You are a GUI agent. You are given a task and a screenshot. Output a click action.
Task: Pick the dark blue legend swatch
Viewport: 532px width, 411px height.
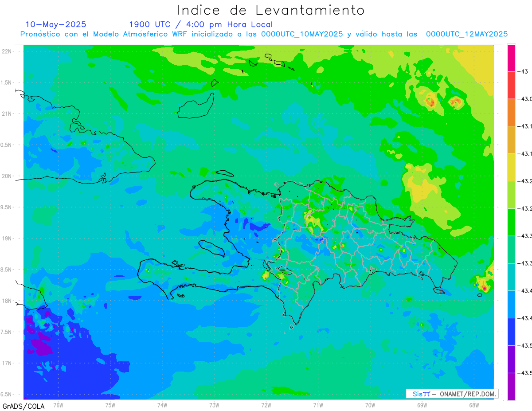pos(511,332)
